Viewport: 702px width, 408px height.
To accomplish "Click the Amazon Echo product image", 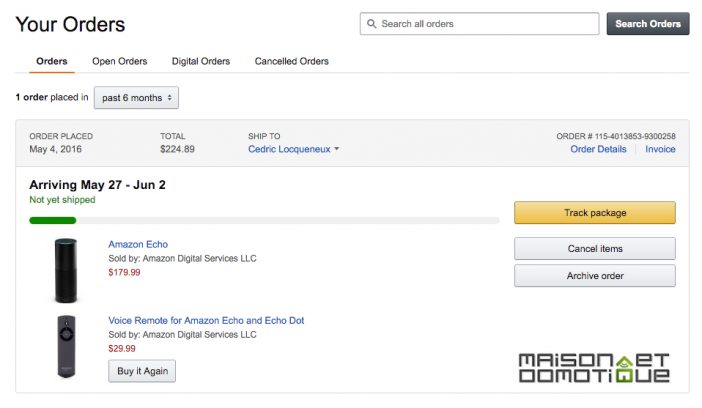I will coord(66,271).
